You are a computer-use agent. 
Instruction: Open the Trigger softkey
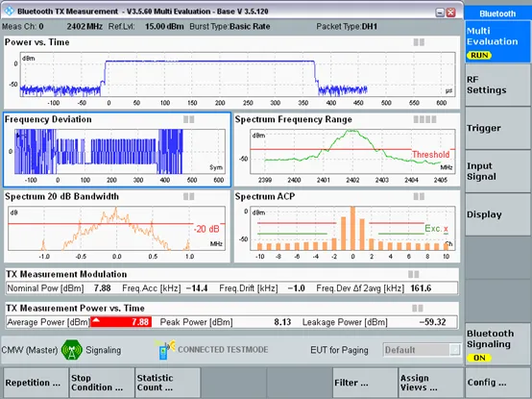[x=497, y=128]
